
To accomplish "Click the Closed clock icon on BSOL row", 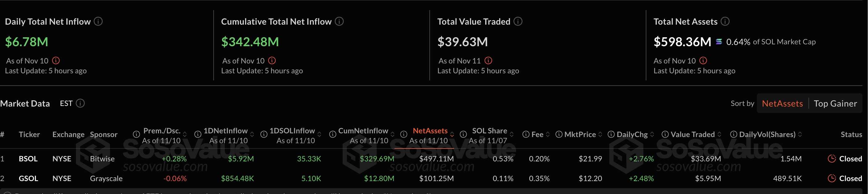I will 833,158.
